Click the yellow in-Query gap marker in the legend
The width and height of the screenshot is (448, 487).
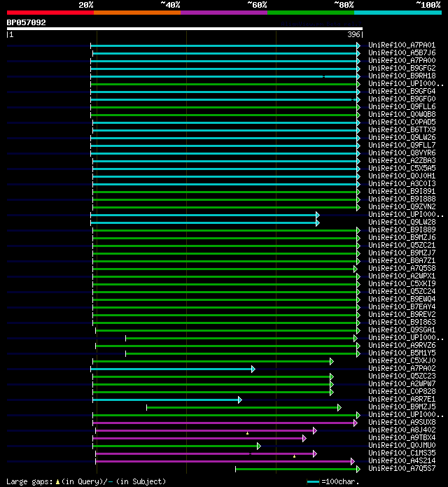coord(57,482)
